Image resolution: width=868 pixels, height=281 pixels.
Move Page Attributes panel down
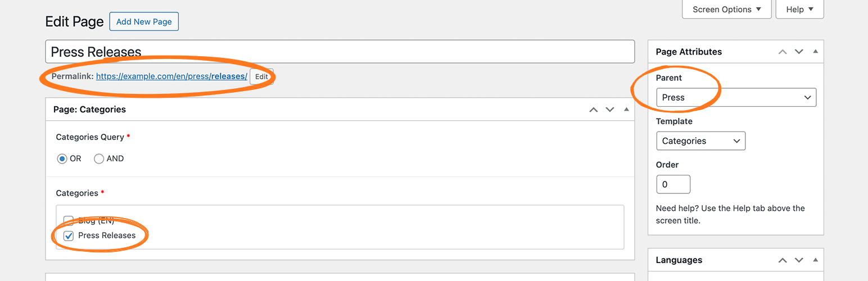pos(799,52)
